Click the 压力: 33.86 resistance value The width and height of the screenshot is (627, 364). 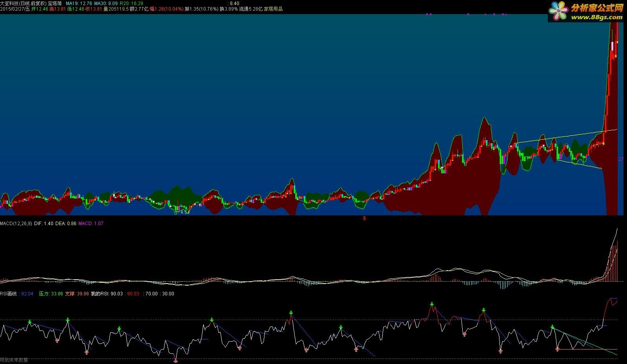(51, 293)
